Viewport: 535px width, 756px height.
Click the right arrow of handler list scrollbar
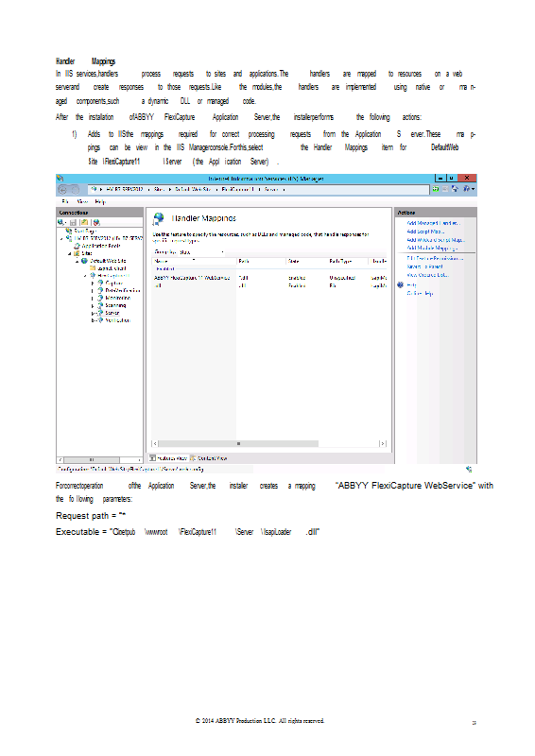pyautogui.click(x=383, y=443)
